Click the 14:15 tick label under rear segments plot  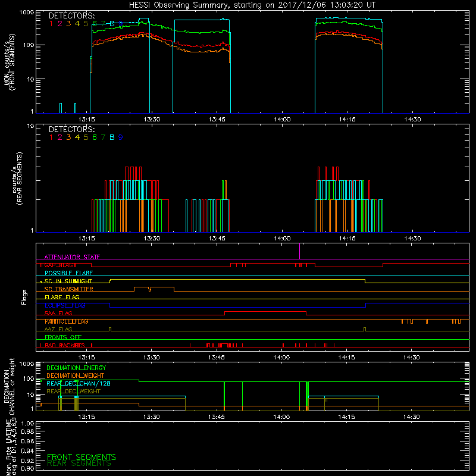point(347,239)
